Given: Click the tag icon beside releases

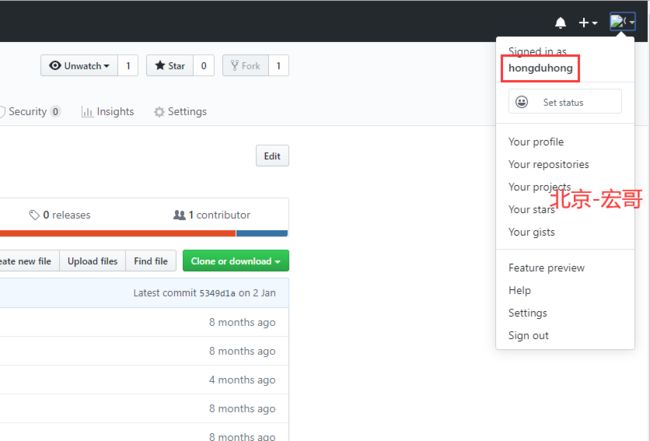Looking at the screenshot, I should (x=34, y=215).
